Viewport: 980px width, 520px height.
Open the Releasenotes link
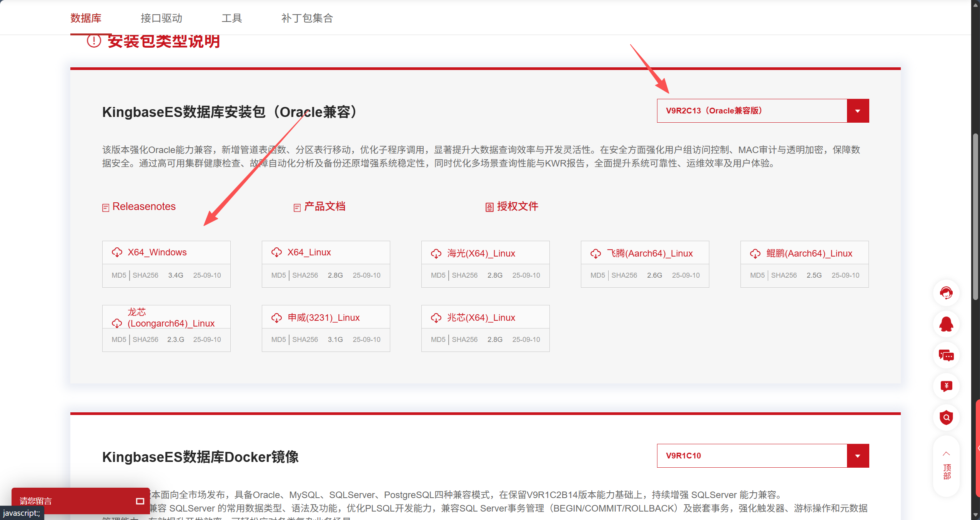pyautogui.click(x=143, y=207)
